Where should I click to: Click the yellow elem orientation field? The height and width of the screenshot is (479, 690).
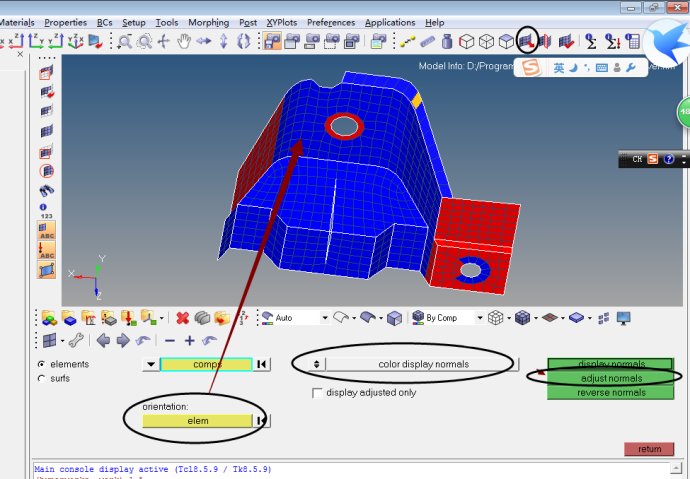tap(197, 421)
